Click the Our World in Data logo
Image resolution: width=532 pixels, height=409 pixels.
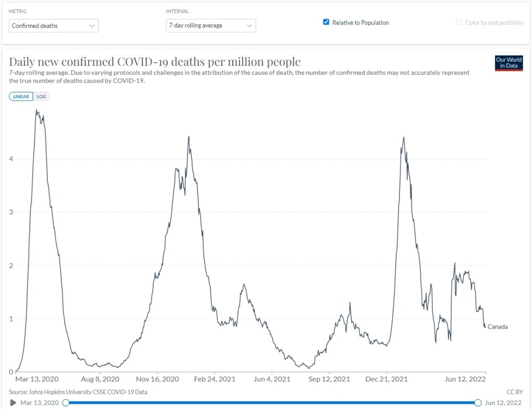click(x=509, y=63)
